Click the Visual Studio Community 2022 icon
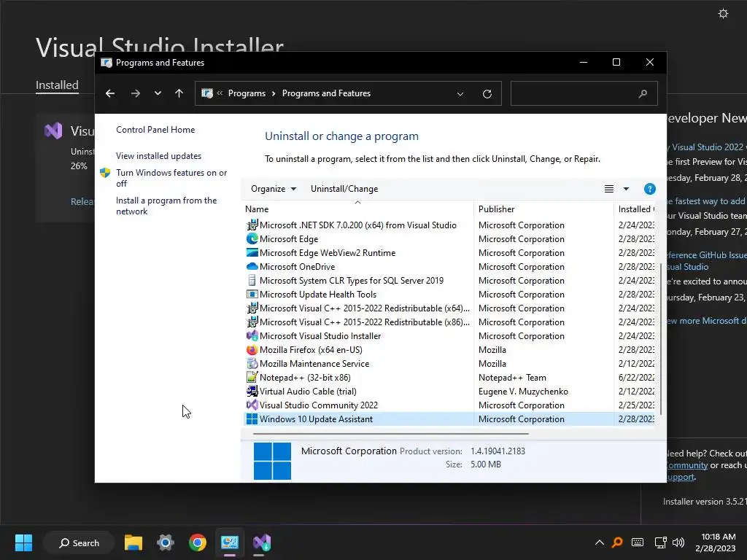The height and width of the screenshot is (560, 747). [x=252, y=405]
